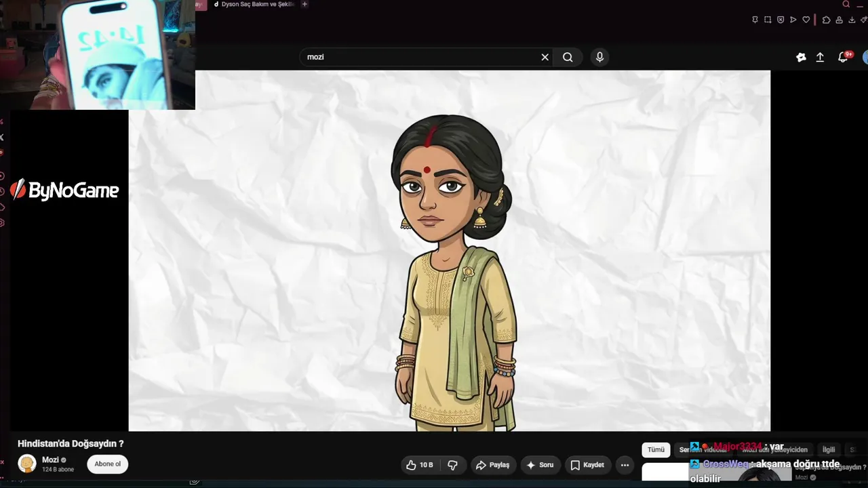The height and width of the screenshot is (488, 868).
Task: Subscribe using the 'Abone ol' button
Action: point(107,464)
